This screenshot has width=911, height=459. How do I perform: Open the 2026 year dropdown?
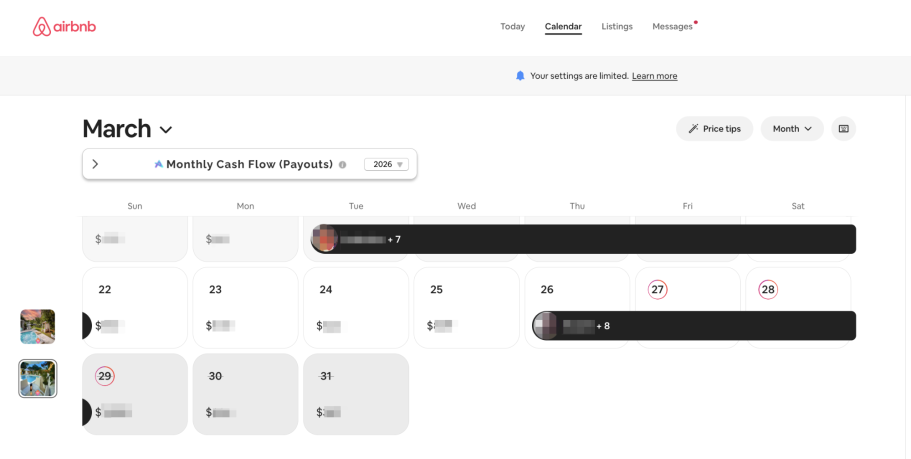(x=386, y=165)
